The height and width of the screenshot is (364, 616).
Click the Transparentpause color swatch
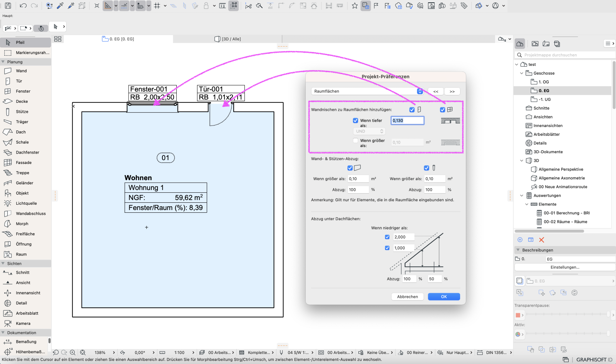(518, 315)
